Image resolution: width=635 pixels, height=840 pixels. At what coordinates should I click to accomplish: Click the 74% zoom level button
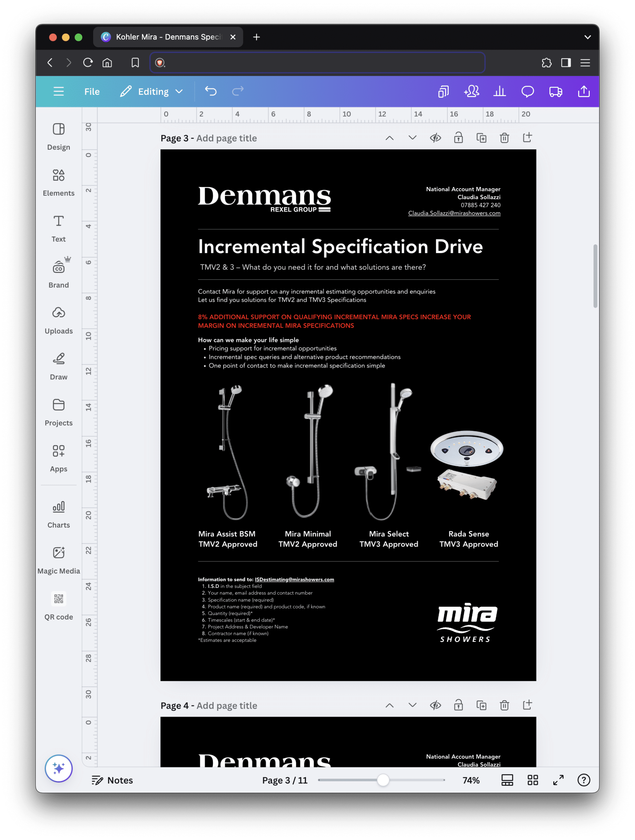pos(471,780)
